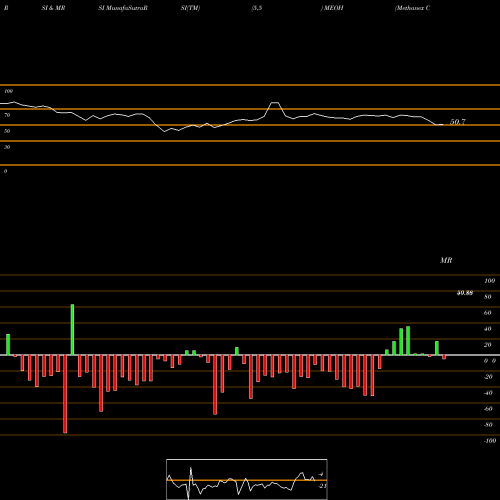This screenshot has height=500, width=500.
Task: Click the 60 label on MR axis
Action: [487, 313]
